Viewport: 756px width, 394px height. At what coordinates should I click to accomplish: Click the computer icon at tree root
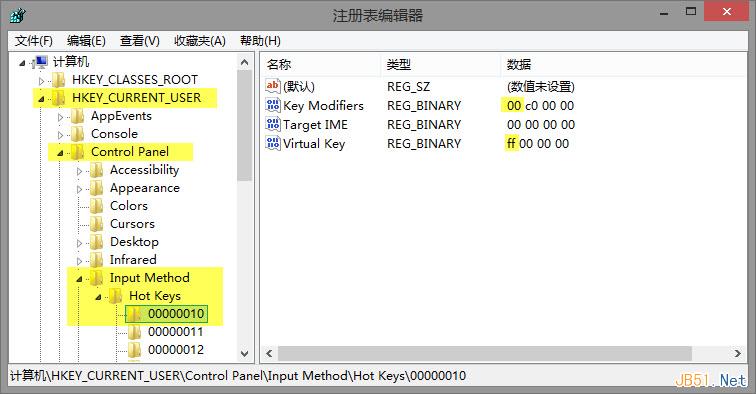point(41,62)
